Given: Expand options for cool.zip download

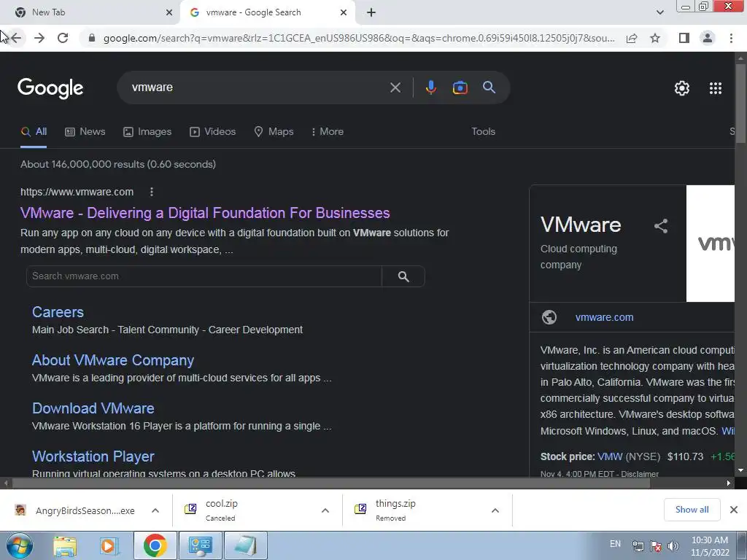Looking at the screenshot, I should 325,510.
